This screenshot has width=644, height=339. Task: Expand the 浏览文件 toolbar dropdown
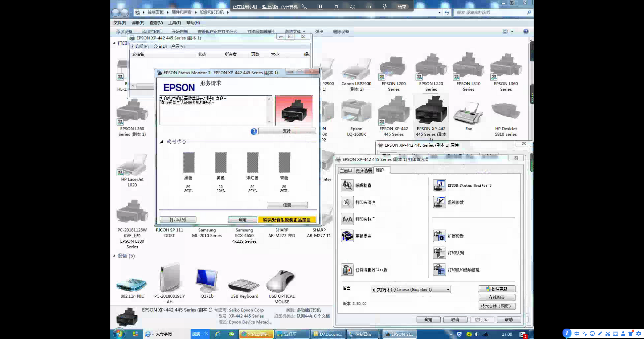click(304, 32)
